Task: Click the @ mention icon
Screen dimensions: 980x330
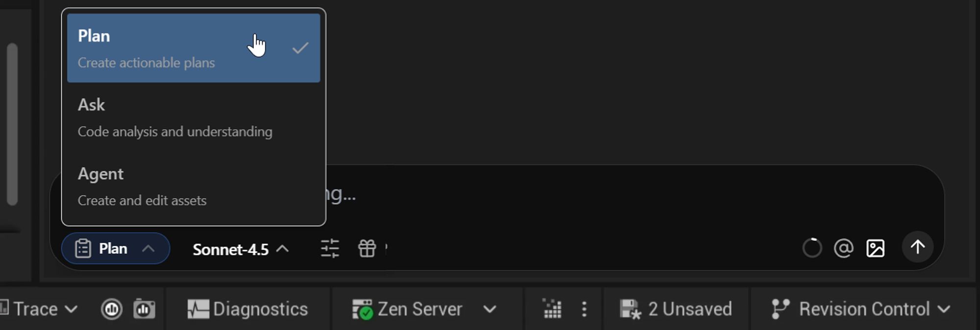Action: pos(843,248)
